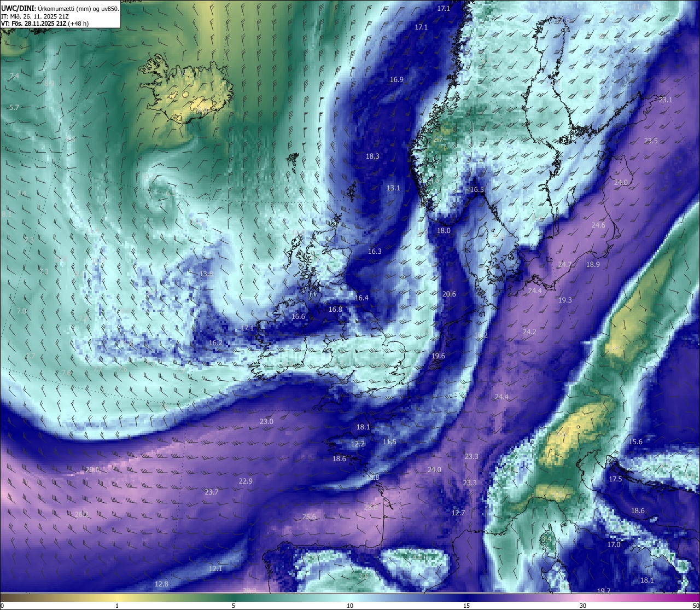The height and width of the screenshot is (610, 700).
Task: Click the colour scale tick label '50'
Action: pos(695,606)
